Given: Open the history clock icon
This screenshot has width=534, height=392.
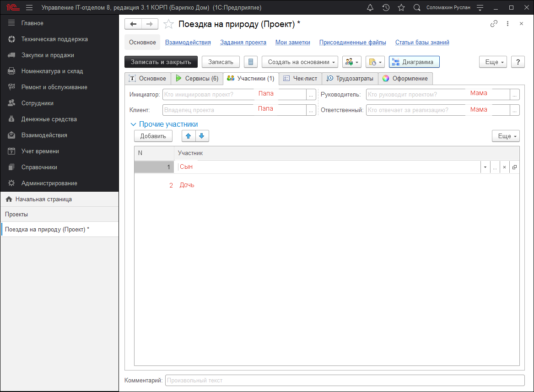Looking at the screenshot, I should click(x=386, y=8).
